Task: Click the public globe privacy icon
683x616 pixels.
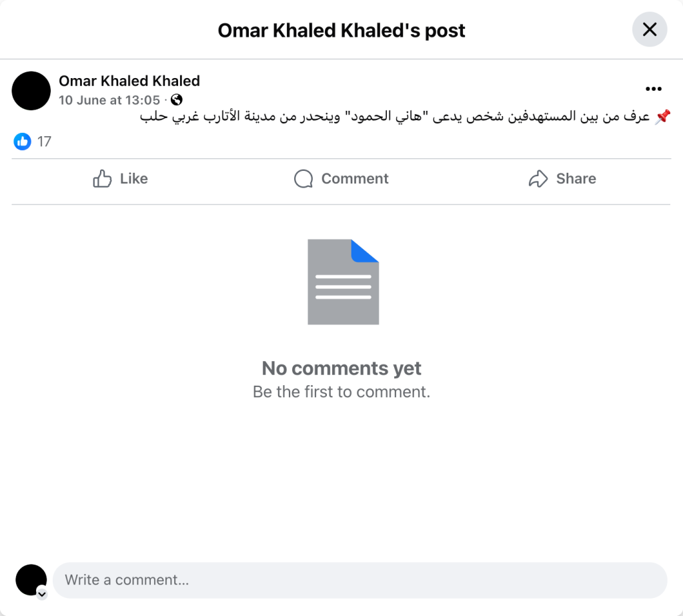Action: (x=177, y=100)
